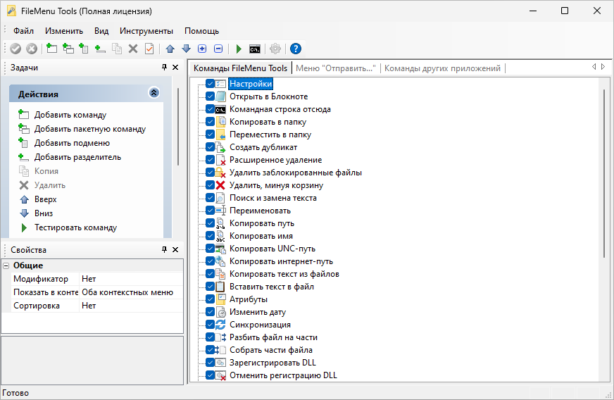
Task: Open the Инструменты menu
Action: [x=146, y=31]
